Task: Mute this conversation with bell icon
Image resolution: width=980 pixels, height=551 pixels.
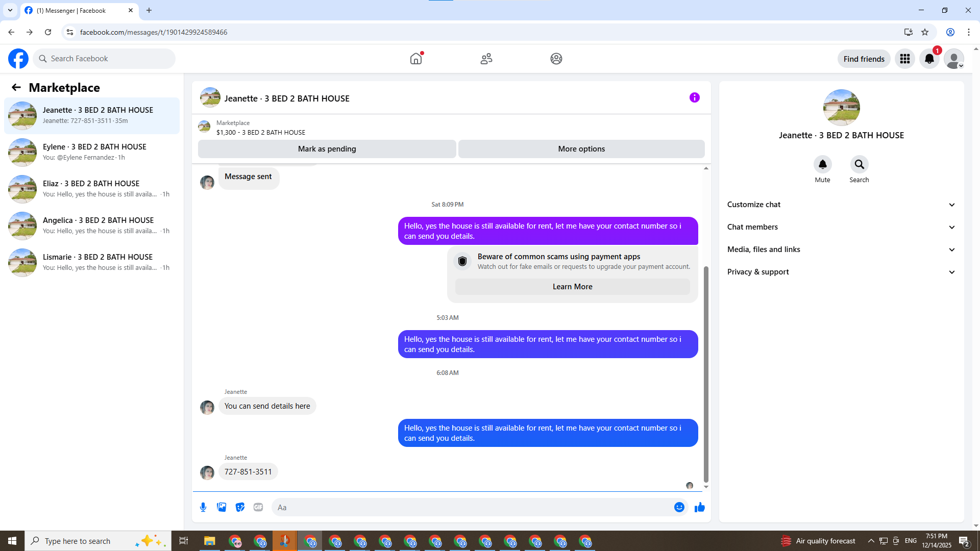Action: 822,164
